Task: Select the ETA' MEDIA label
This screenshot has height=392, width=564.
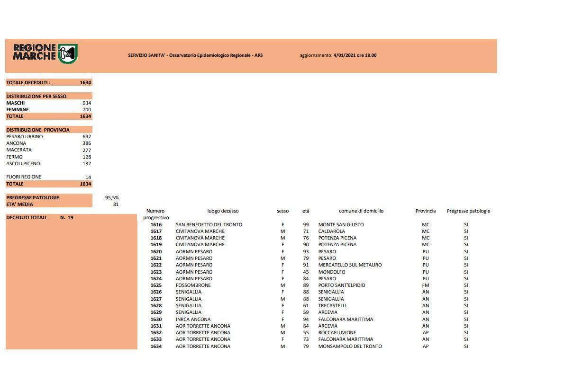Action: click(19, 205)
